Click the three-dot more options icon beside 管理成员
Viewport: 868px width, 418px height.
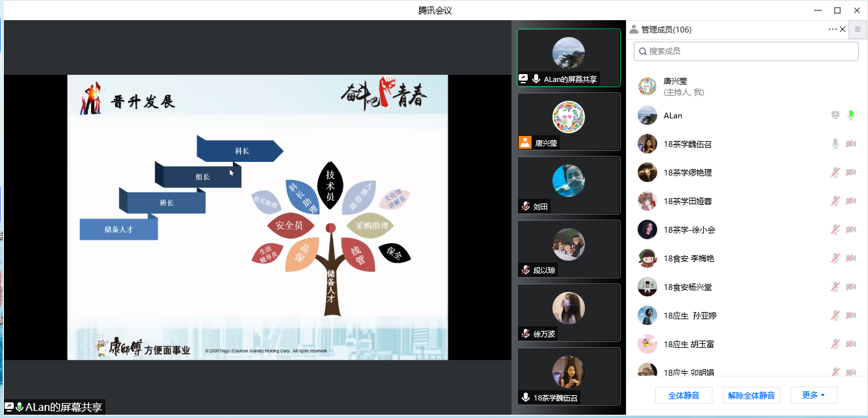tap(832, 29)
